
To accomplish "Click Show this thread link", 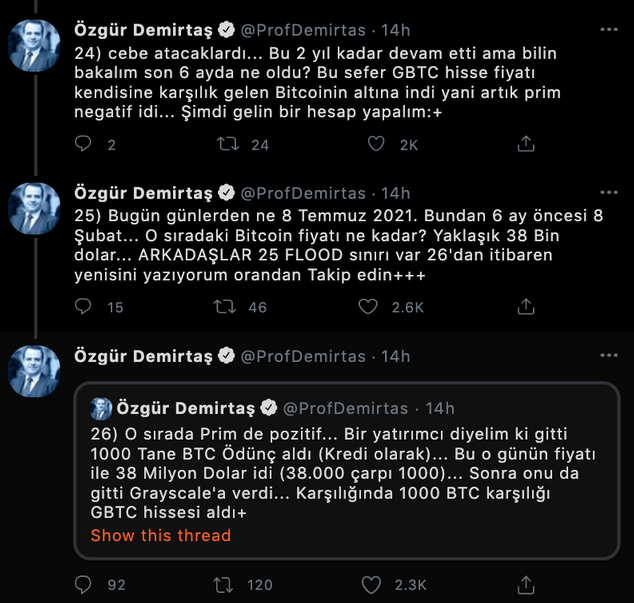I will coord(160,535).
